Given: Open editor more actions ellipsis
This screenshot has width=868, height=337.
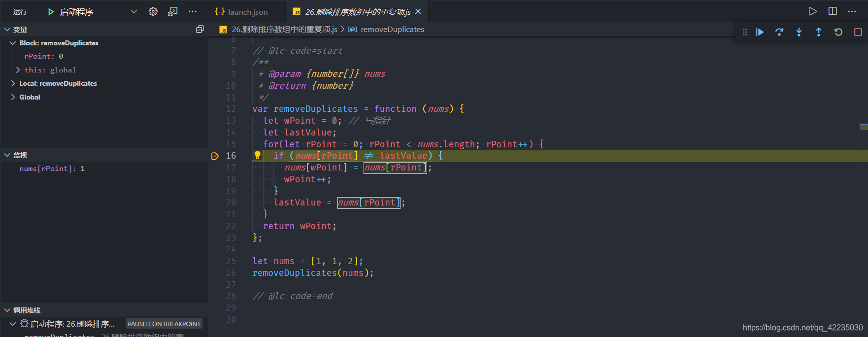Looking at the screenshot, I should click(x=852, y=11).
